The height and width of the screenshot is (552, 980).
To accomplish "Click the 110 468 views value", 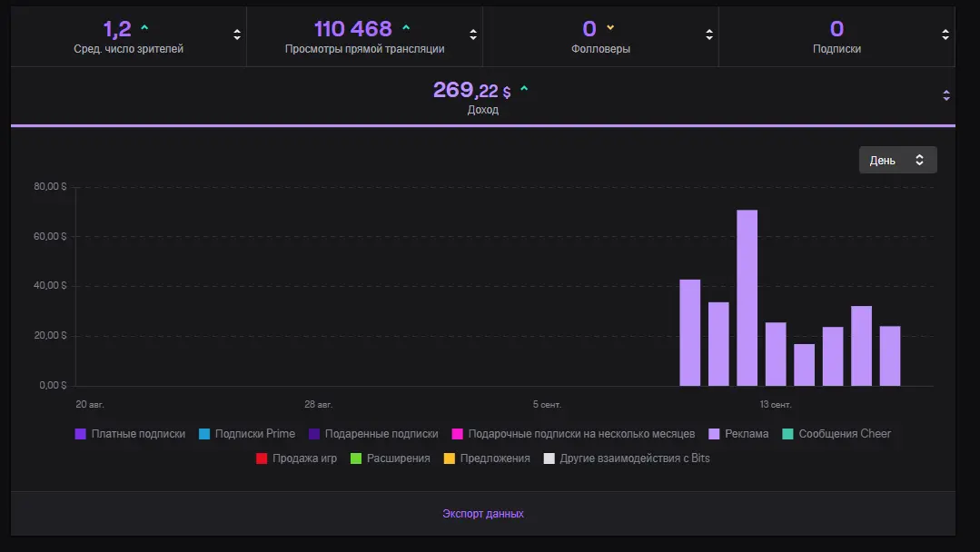I will [353, 29].
